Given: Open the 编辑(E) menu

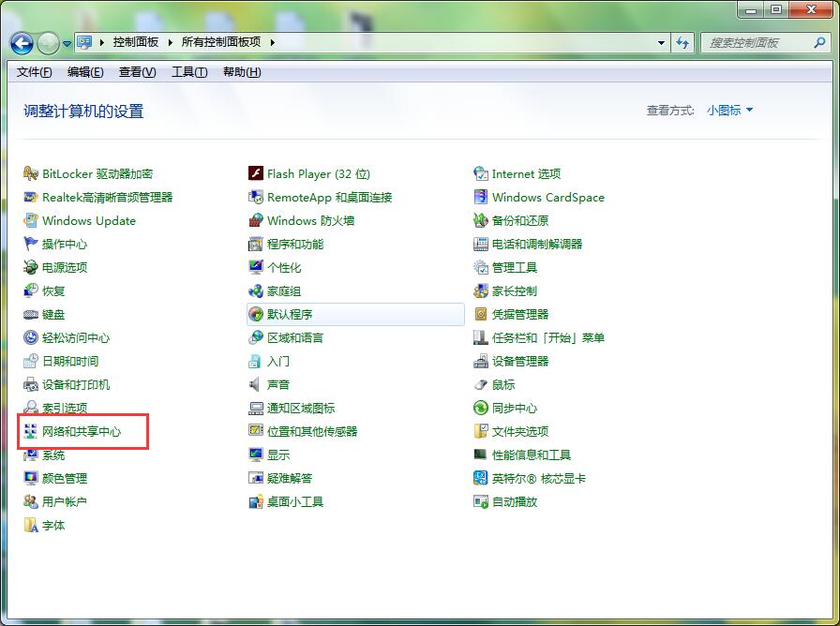Looking at the screenshot, I should click(x=85, y=72).
